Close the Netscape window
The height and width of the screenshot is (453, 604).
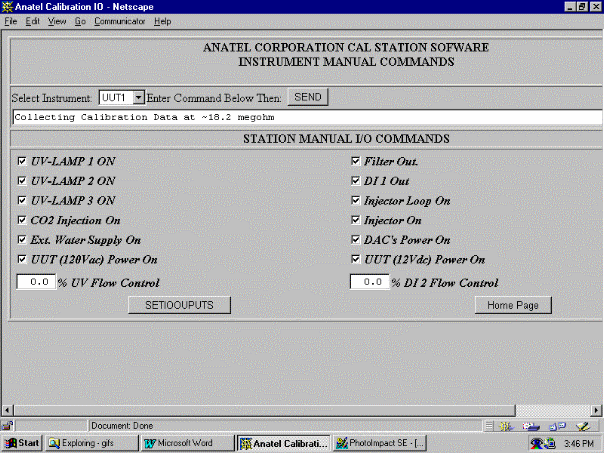(596, 7)
